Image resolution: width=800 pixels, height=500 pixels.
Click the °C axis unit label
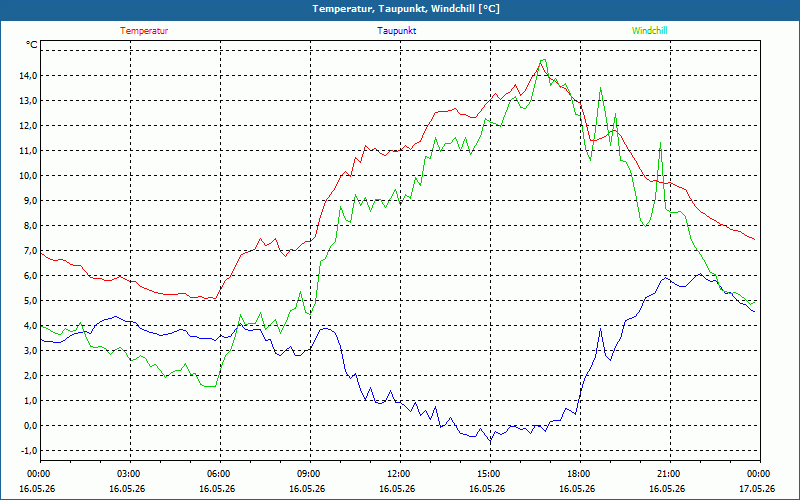[32, 45]
